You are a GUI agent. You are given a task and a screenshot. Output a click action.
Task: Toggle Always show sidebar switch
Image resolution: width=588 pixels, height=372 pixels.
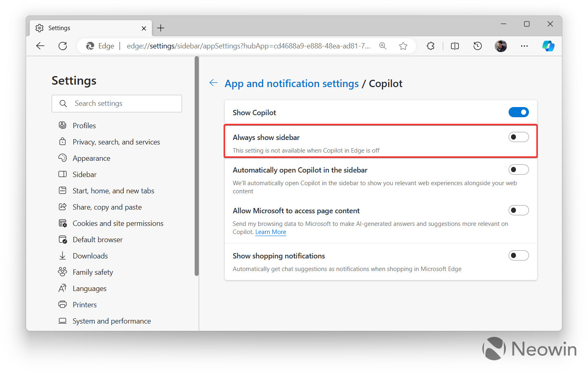[518, 137]
